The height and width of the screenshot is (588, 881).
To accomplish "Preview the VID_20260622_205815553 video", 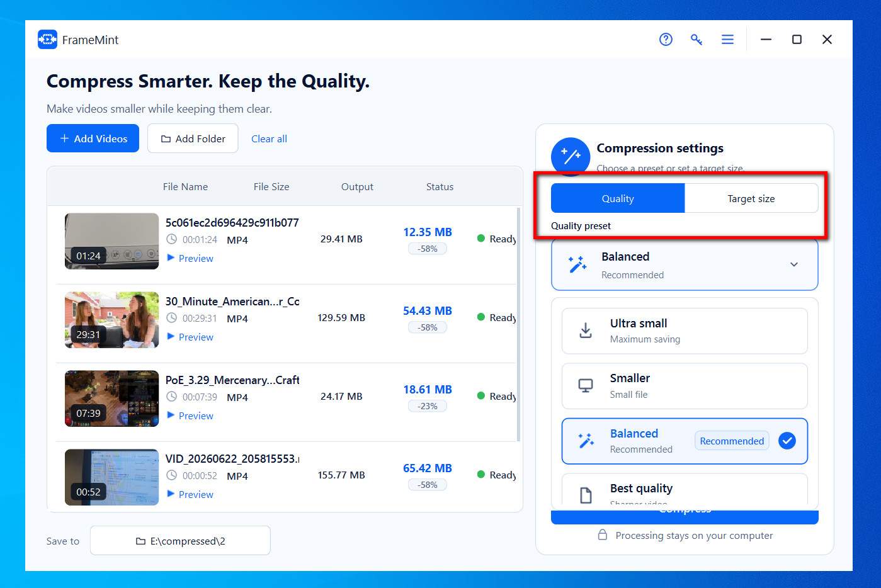I will 190,495.
